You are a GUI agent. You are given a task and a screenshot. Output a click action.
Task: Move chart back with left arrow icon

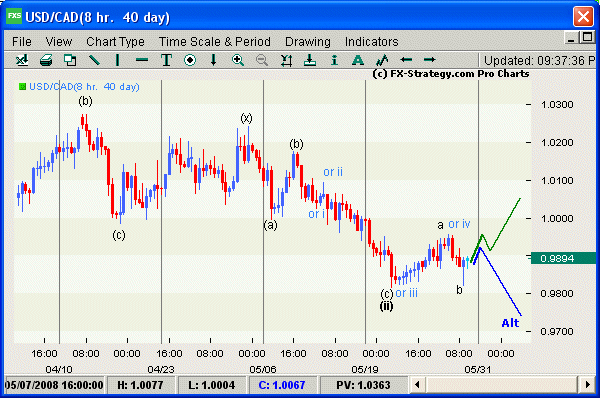(406, 60)
